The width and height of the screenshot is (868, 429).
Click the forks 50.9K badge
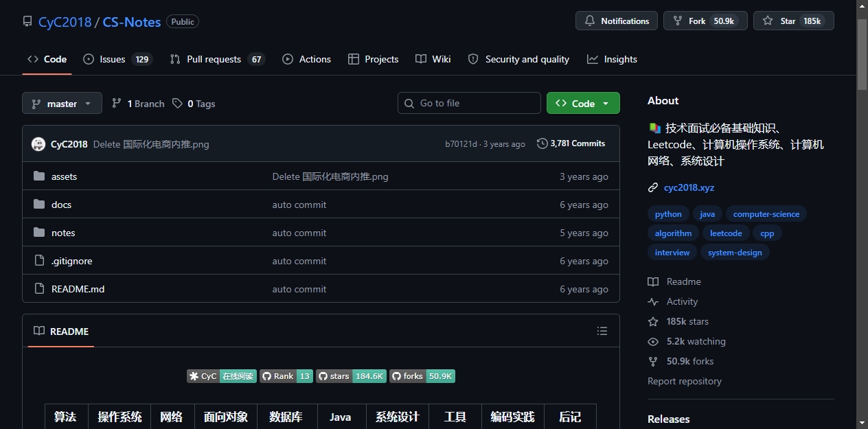point(422,376)
